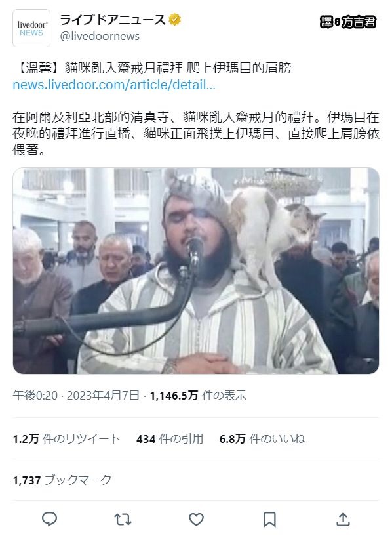Retweet this post via the arrows icon
The image size is (392, 538).
tap(123, 520)
